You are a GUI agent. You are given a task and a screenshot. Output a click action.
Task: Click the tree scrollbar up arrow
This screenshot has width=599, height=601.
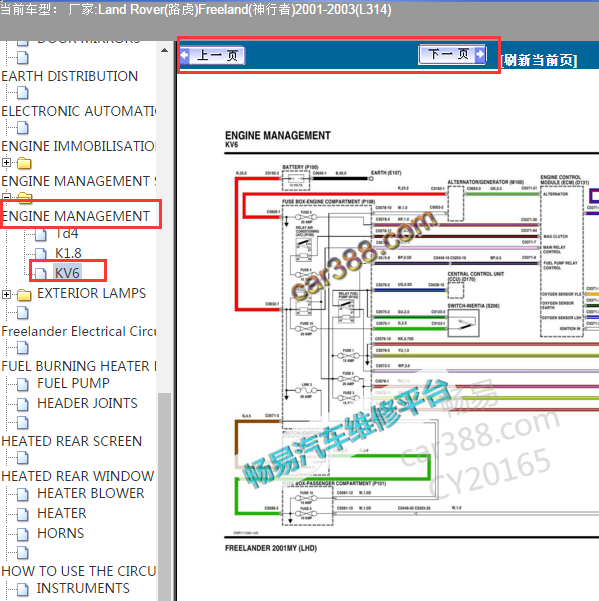tap(164, 50)
